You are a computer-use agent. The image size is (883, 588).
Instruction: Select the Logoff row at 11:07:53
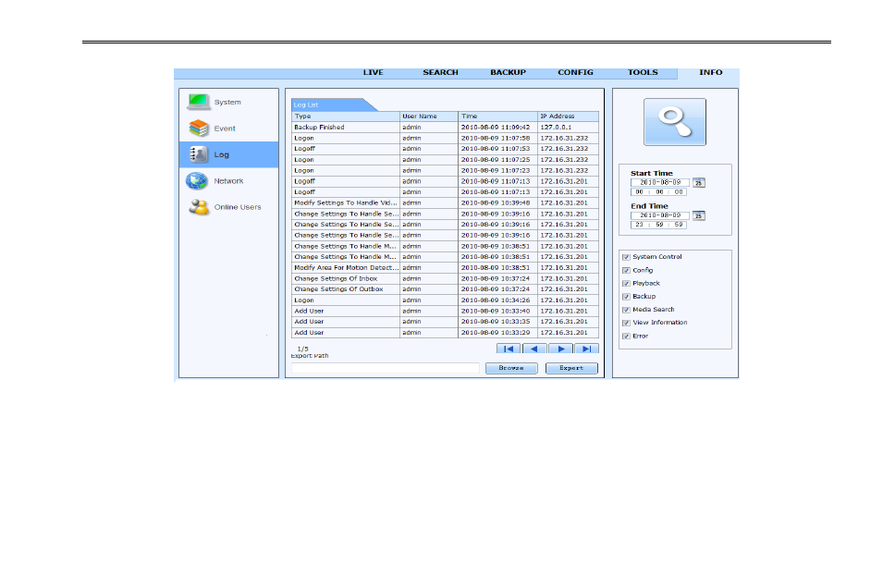[x=445, y=149]
